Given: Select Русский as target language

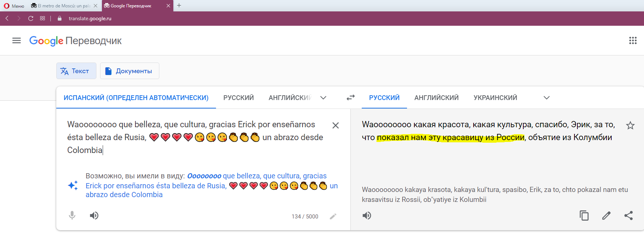Looking at the screenshot, I should tap(384, 98).
